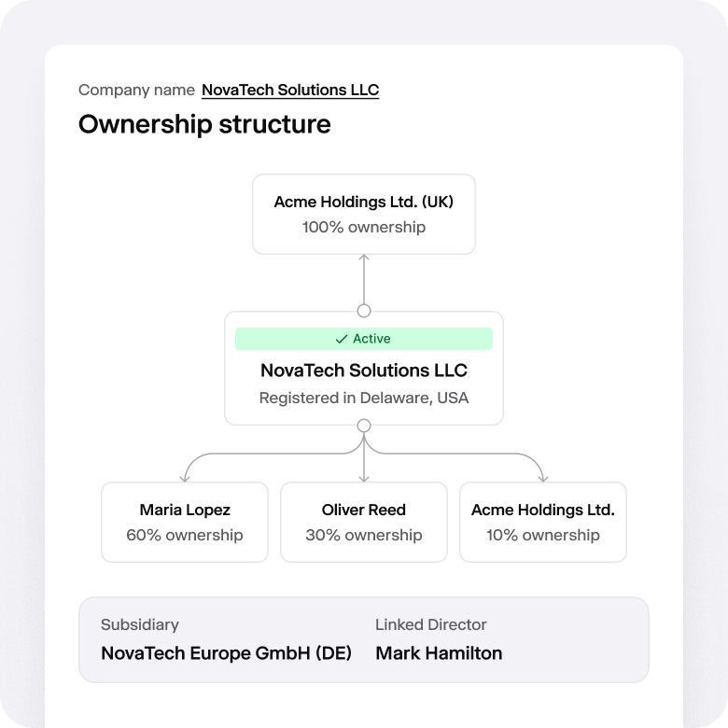Click the Linked Director label
Screen dimensions: 728x728
coord(431,624)
